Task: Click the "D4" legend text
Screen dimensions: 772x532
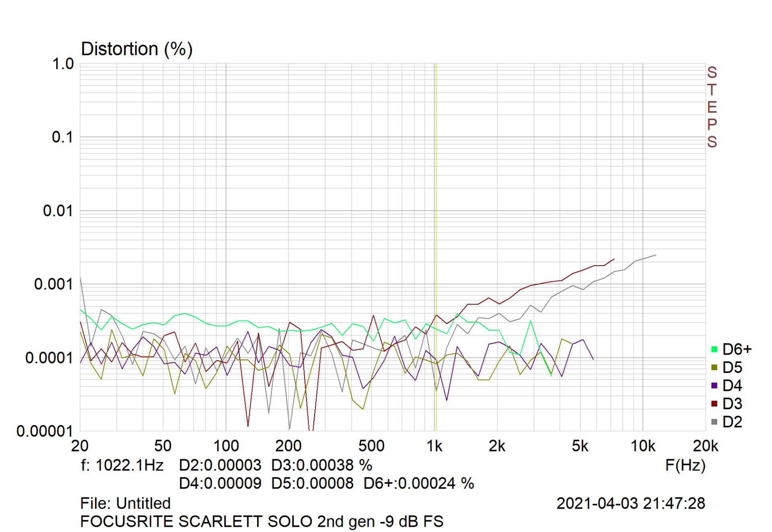Action: tap(732, 386)
